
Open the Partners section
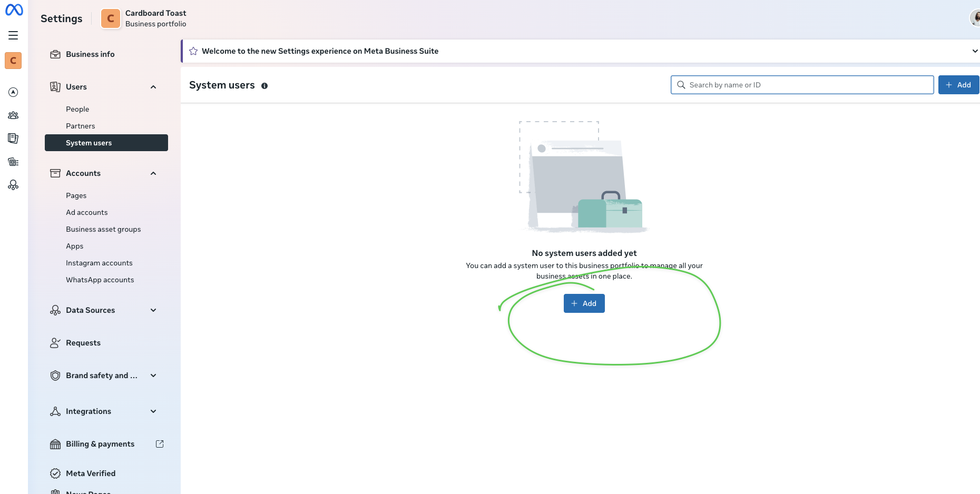(80, 126)
